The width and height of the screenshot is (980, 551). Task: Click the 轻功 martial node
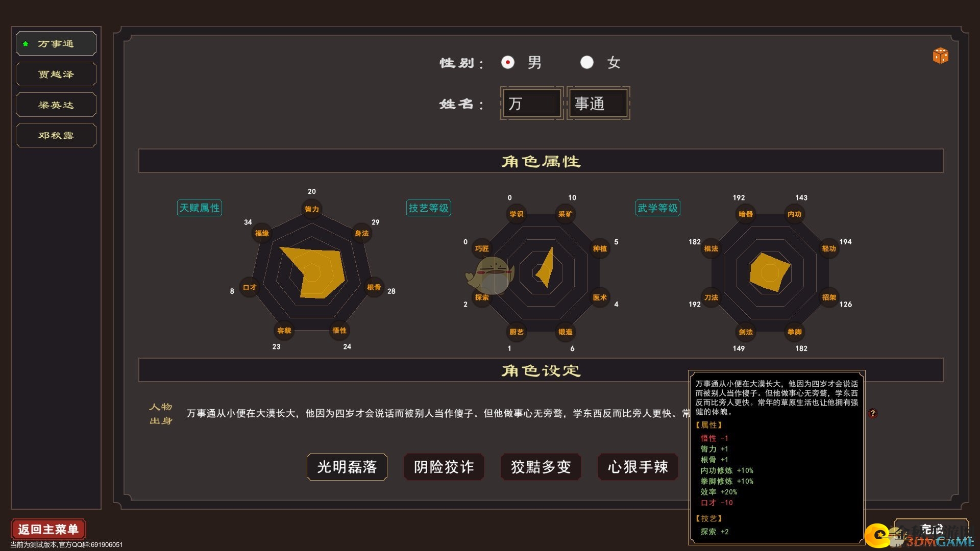[829, 248]
